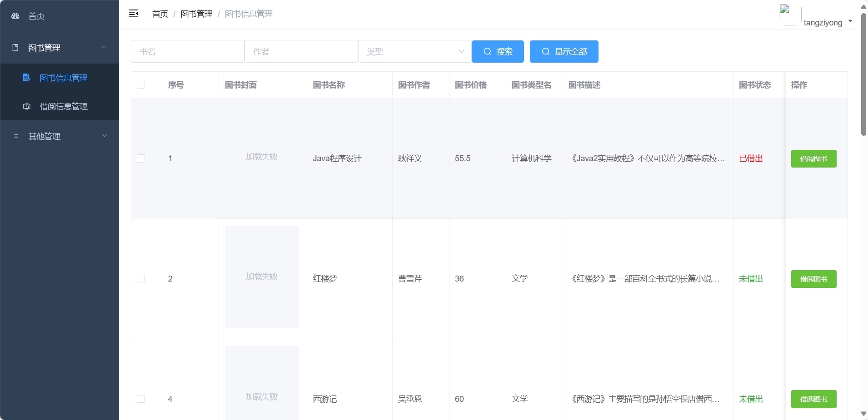Check the row for 西游记
This screenshot has width=868, height=420.
pyautogui.click(x=141, y=399)
